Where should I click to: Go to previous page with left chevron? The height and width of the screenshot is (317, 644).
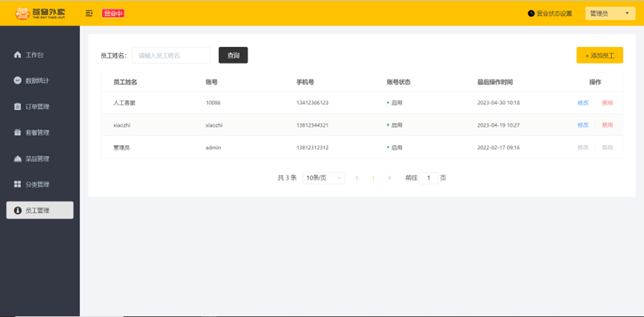coord(357,178)
